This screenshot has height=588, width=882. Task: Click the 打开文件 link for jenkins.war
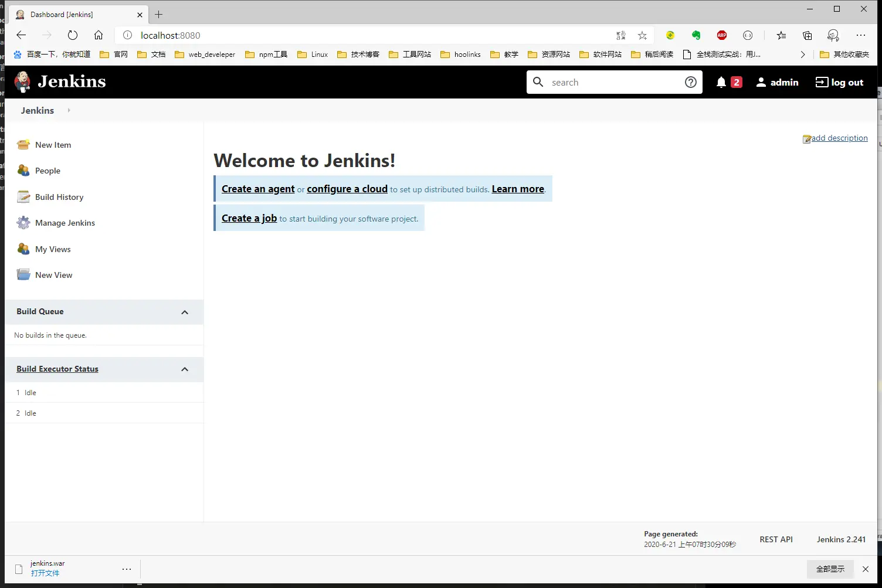point(45,573)
